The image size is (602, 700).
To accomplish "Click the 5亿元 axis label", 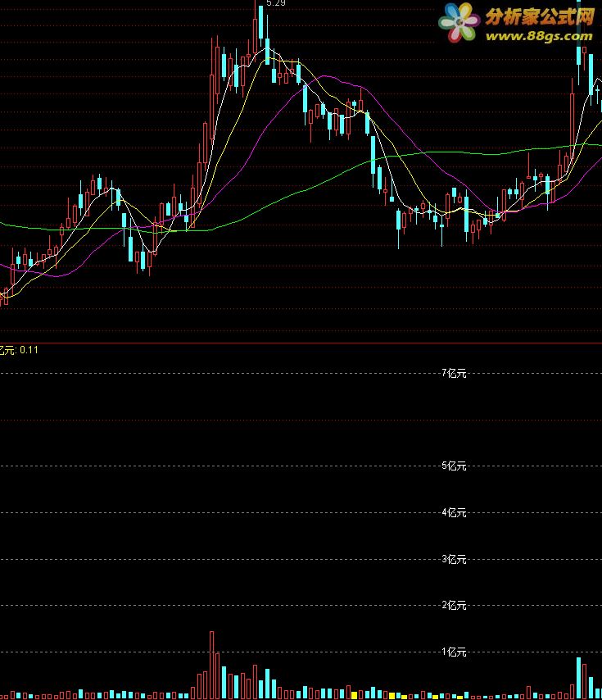I will 454,466.
